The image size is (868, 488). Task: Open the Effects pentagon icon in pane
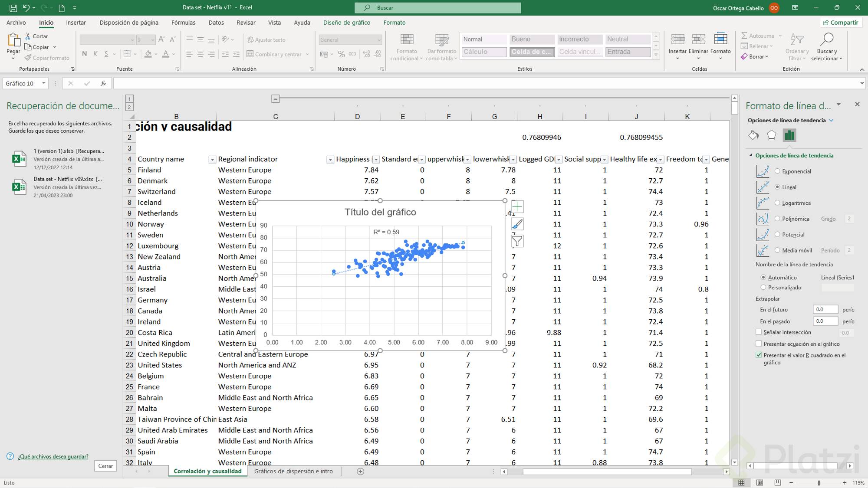tap(771, 135)
